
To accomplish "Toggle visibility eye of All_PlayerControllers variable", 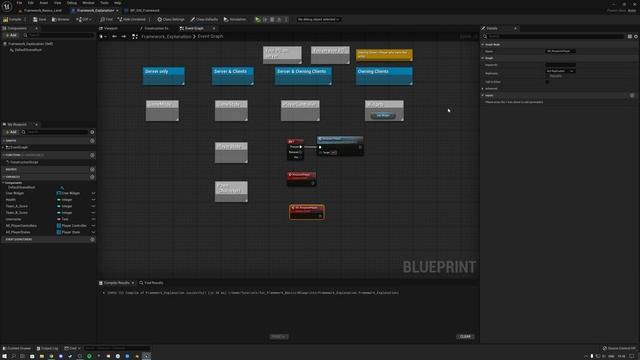I will point(93,226).
